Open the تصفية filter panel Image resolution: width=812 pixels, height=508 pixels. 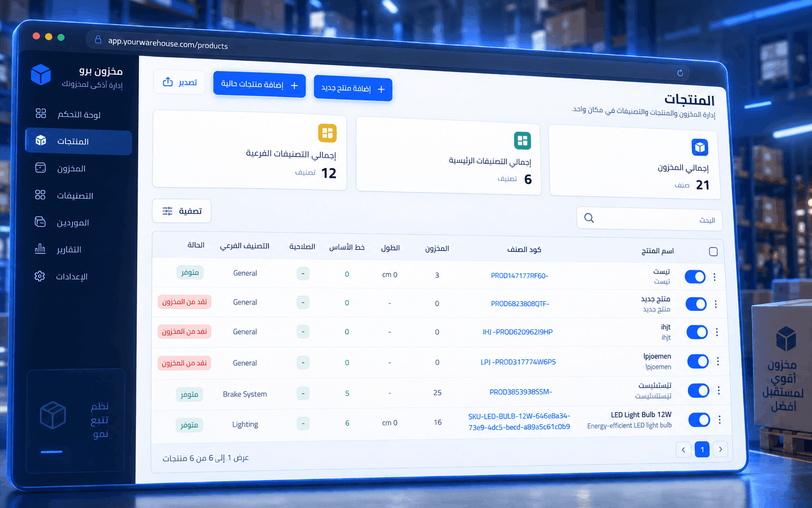pos(182,211)
